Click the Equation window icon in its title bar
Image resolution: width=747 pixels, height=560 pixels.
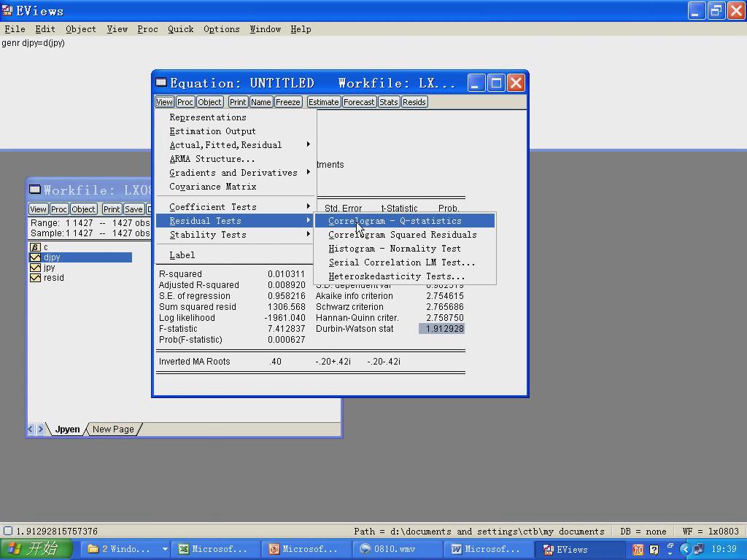point(161,82)
